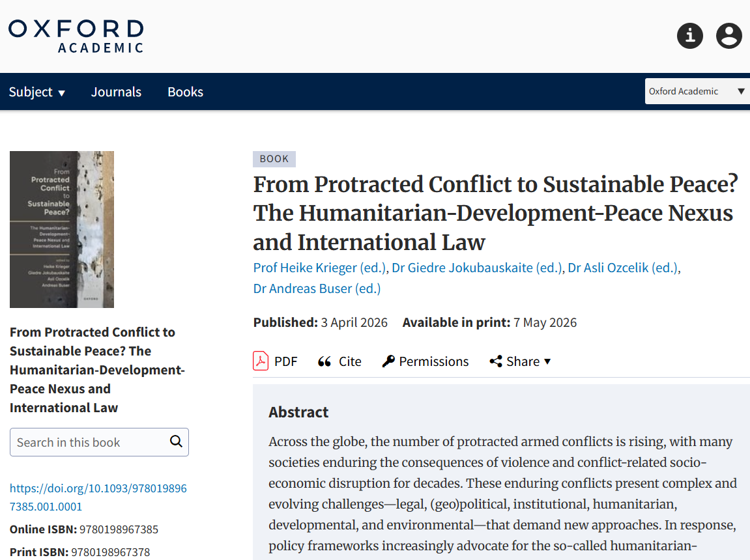Expand the Share options arrow
This screenshot has height=560, width=750.
click(547, 361)
